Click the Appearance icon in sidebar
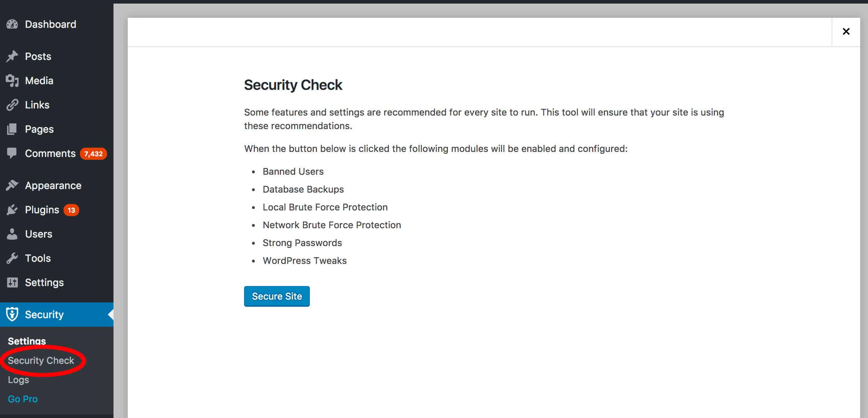Screen dimensions: 868x418 [12, 185]
